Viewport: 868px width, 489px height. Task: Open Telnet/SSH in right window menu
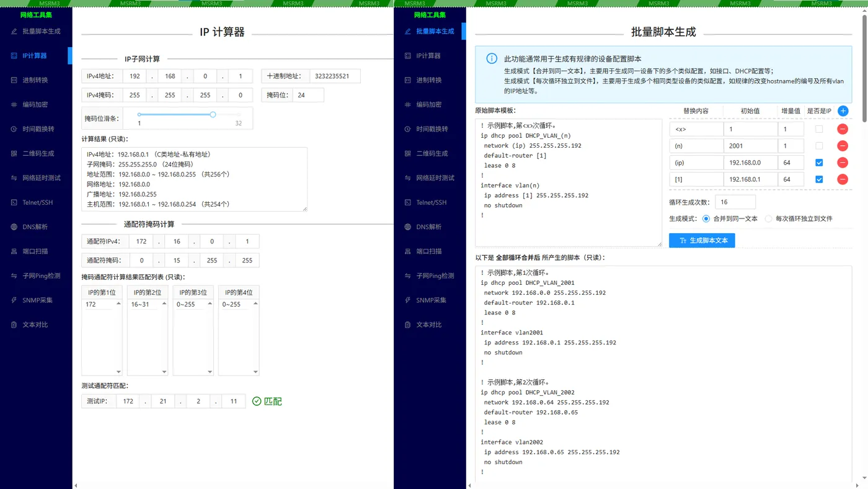pyautogui.click(x=430, y=202)
